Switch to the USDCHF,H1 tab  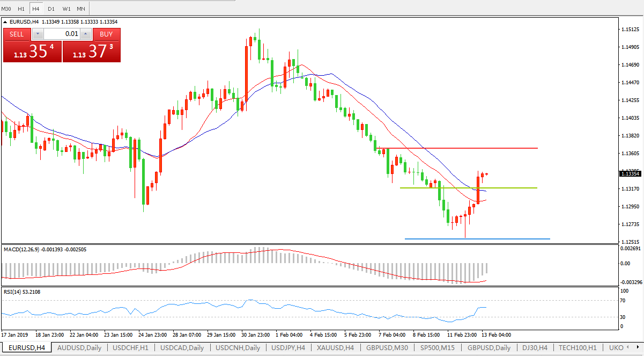[x=130, y=347]
